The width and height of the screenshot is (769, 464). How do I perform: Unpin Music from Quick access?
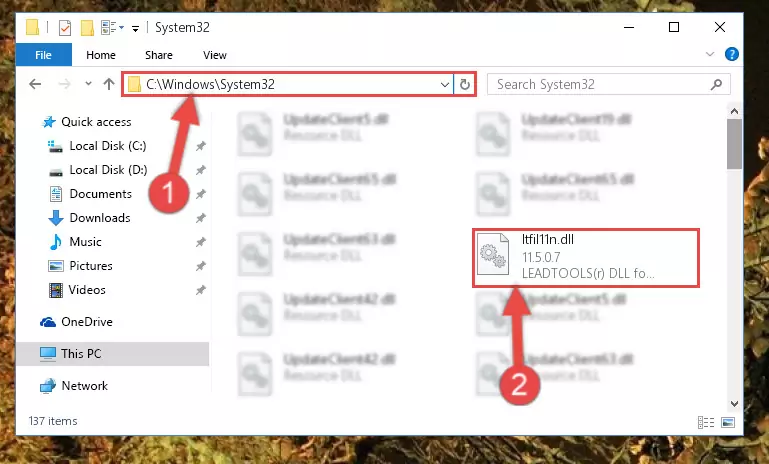(x=201, y=242)
